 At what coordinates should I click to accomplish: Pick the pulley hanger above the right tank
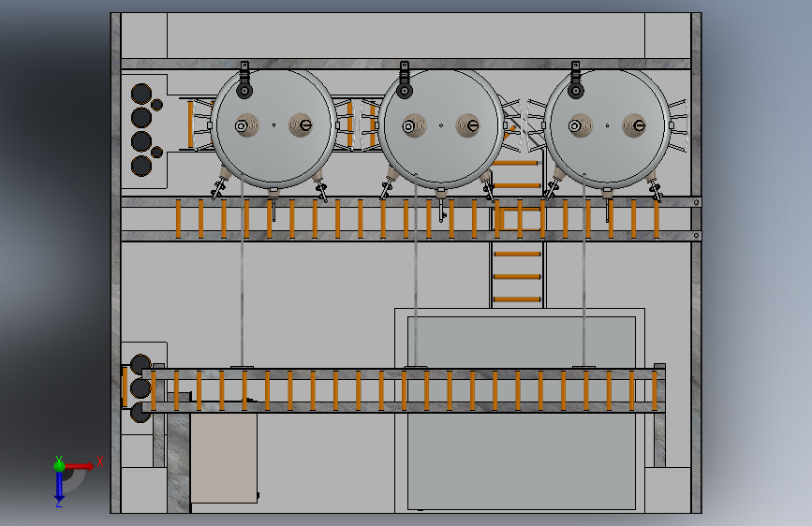coord(575,80)
